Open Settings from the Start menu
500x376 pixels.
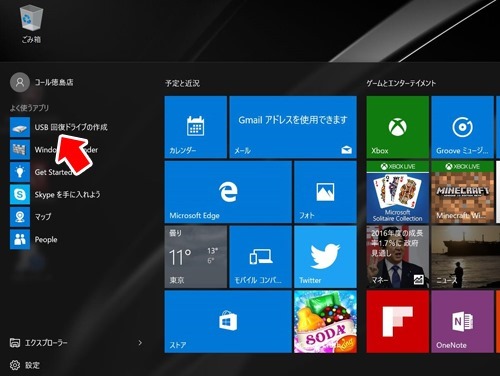[25, 365]
